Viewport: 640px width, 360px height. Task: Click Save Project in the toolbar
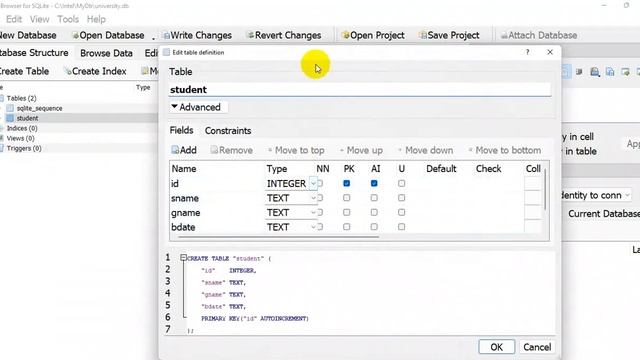pos(449,36)
